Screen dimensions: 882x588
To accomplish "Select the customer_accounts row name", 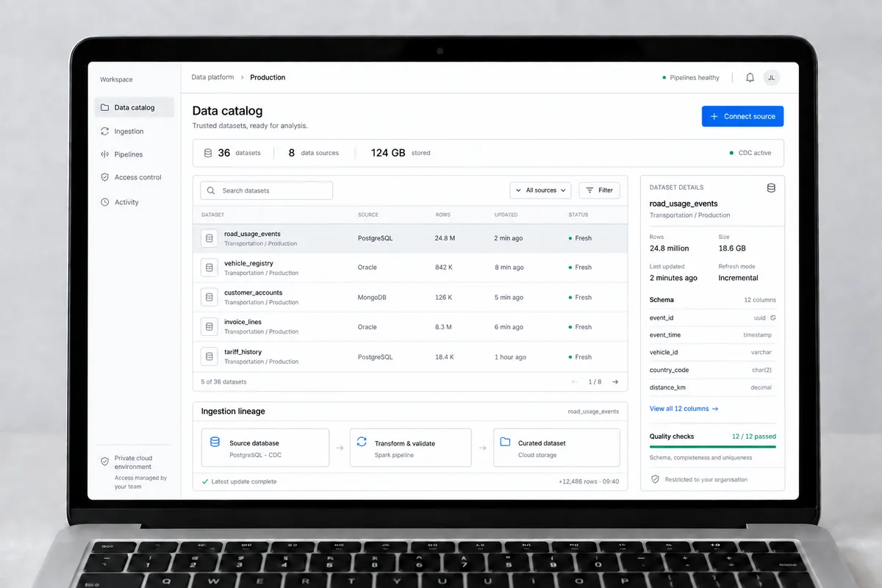I will (x=253, y=293).
